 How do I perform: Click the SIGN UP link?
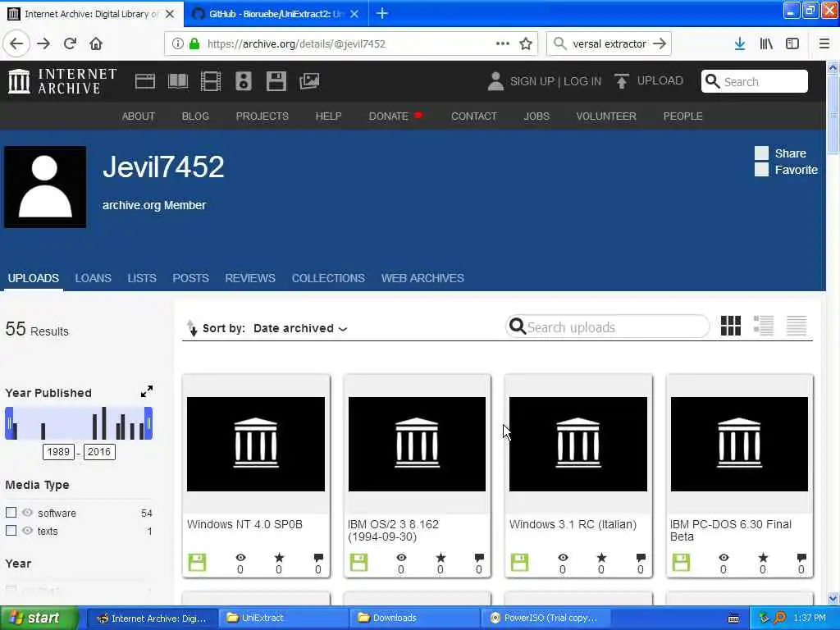pyautogui.click(x=532, y=81)
